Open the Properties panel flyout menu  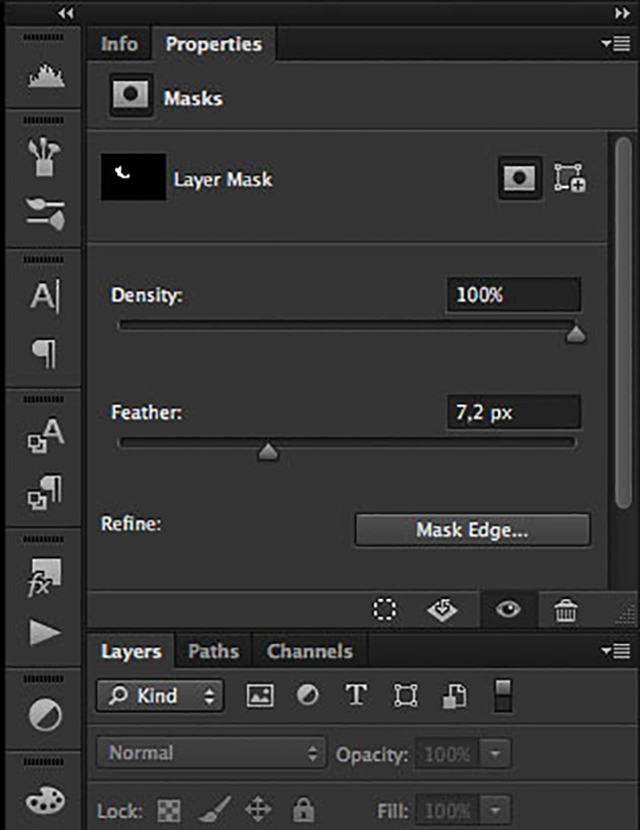(616, 43)
